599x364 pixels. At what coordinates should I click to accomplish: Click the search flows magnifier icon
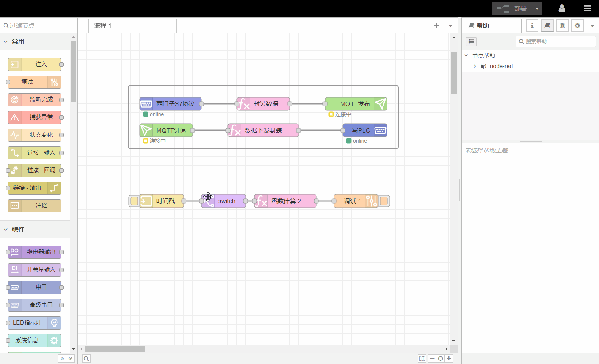coord(87,359)
